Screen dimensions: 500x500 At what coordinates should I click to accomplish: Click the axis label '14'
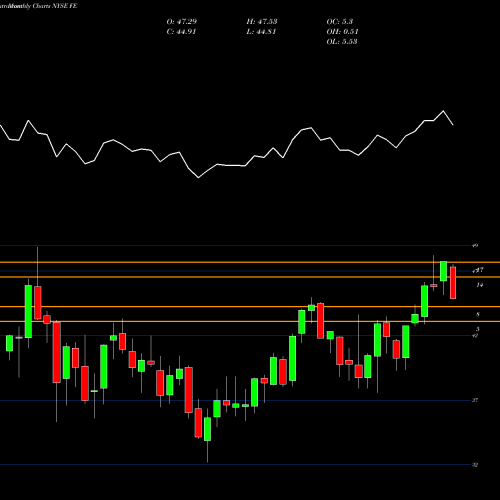[x=480, y=285]
